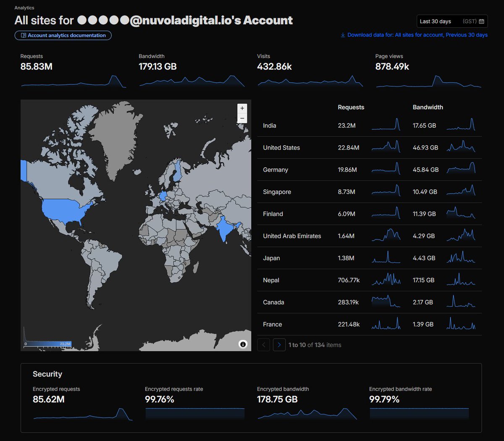Click India's requests sparkline chart
Screen dimensions: 504x441
click(386, 124)
